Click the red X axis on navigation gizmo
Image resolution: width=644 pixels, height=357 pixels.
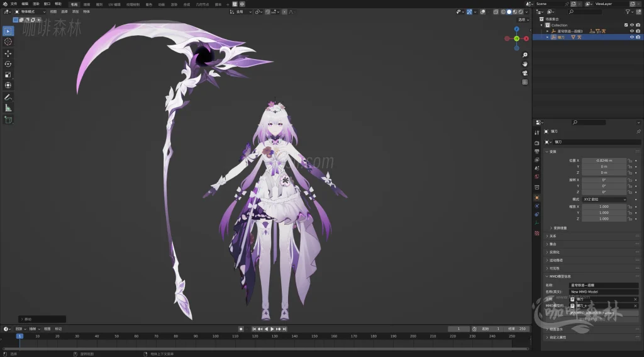[526, 38]
